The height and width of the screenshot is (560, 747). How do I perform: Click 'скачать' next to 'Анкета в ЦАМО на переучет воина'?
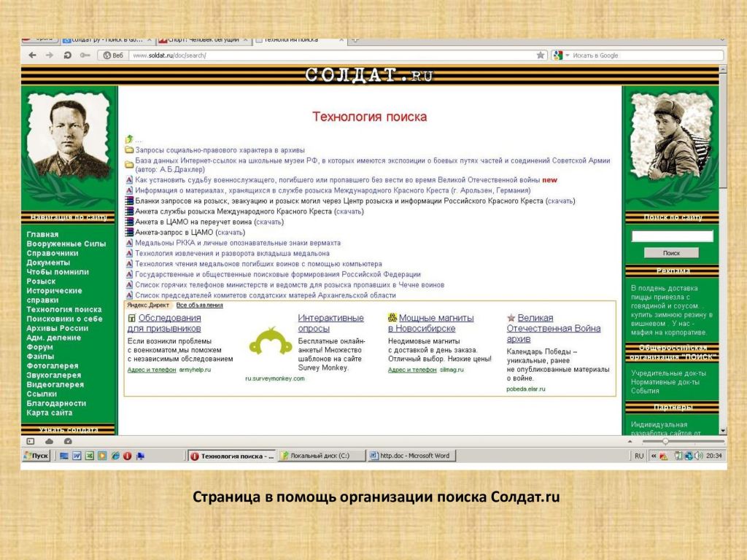pos(268,222)
